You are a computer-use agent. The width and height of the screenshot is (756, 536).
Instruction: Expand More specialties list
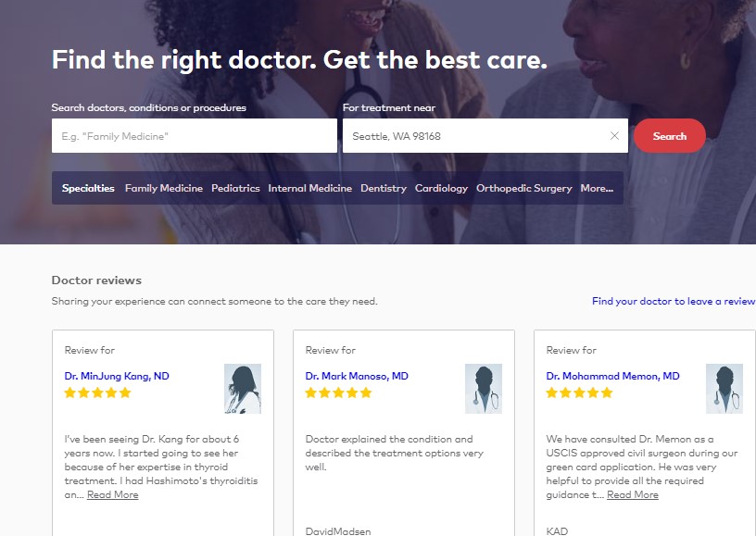(x=597, y=188)
